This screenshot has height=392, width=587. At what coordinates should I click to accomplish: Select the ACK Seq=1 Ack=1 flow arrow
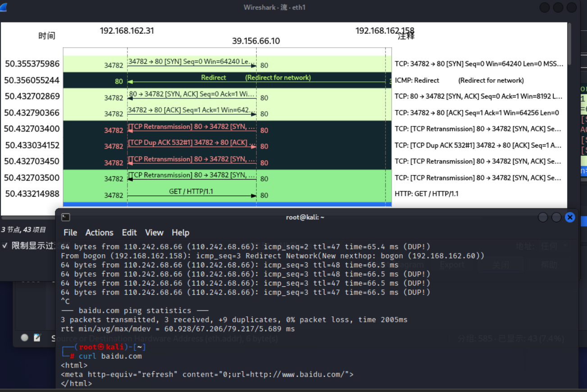click(192, 113)
